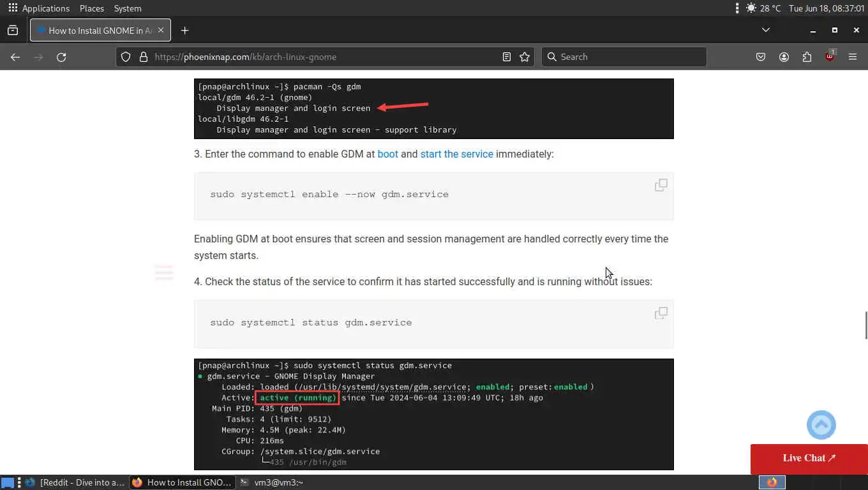Viewport: 868px width, 490px height.
Task: Switch to the vm3@vm3 terminal window
Action: point(271,482)
